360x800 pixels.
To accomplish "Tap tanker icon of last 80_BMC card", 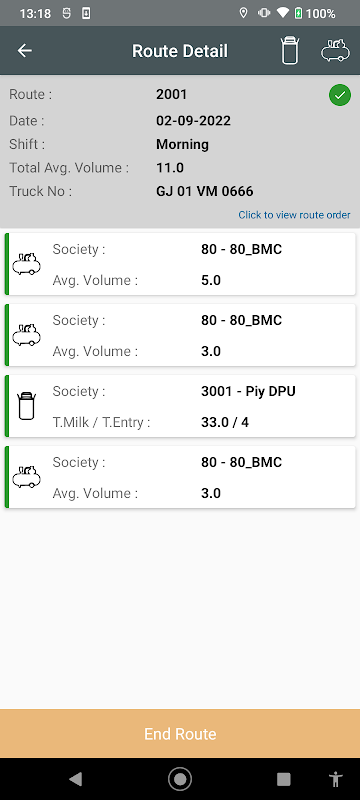I will tap(27, 477).
